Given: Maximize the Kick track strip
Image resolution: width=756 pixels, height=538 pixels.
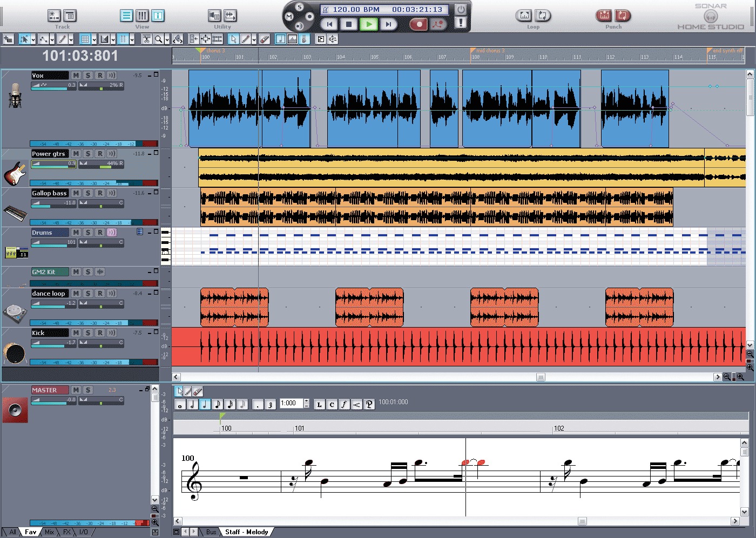Looking at the screenshot, I should tap(156, 332).
